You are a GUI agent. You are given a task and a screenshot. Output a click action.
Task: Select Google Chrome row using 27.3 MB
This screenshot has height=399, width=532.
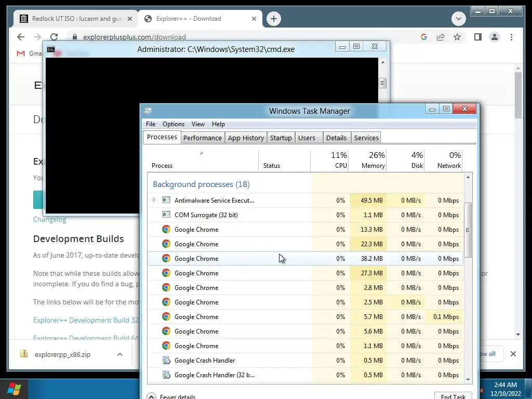point(305,273)
